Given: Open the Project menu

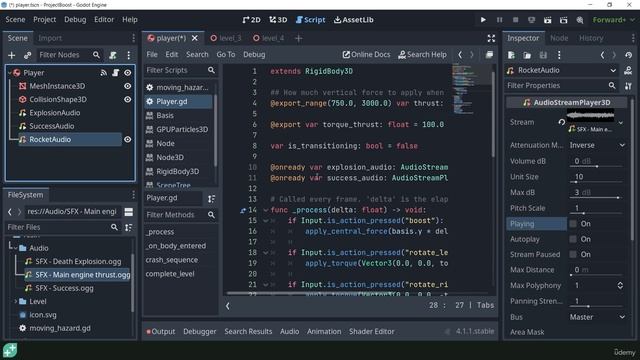Looking at the screenshot, I should [x=44, y=20].
